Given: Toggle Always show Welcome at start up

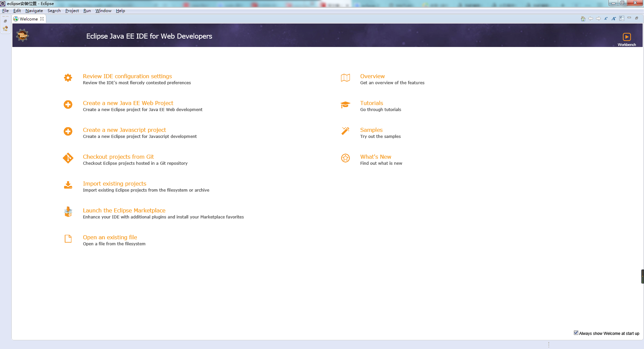Looking at the screenshot, I should 576,333.
